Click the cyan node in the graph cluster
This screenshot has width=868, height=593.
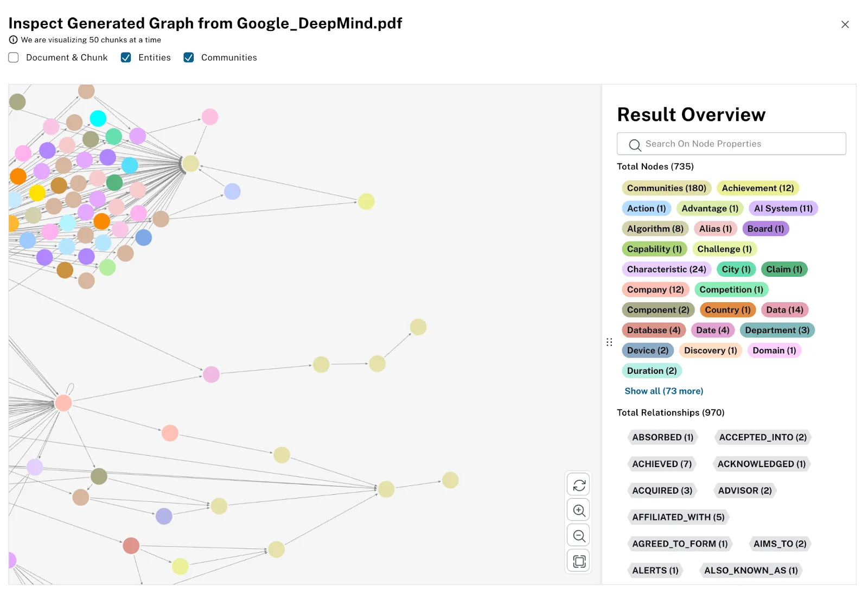(98, 118)
